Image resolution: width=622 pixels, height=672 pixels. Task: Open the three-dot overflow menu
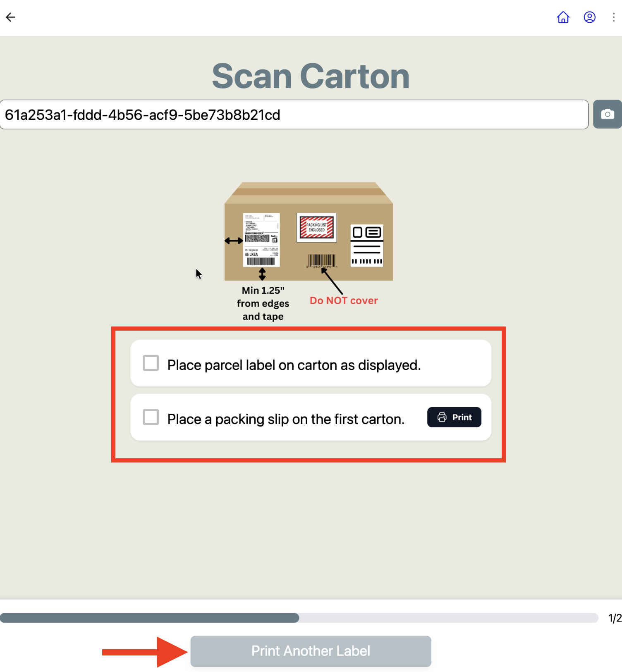pos(614,17)
